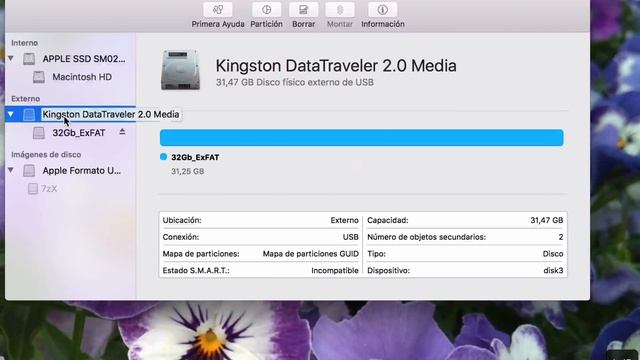
Task: Click the Apple Formato disk image icon
Action: (x=29, y=171)
